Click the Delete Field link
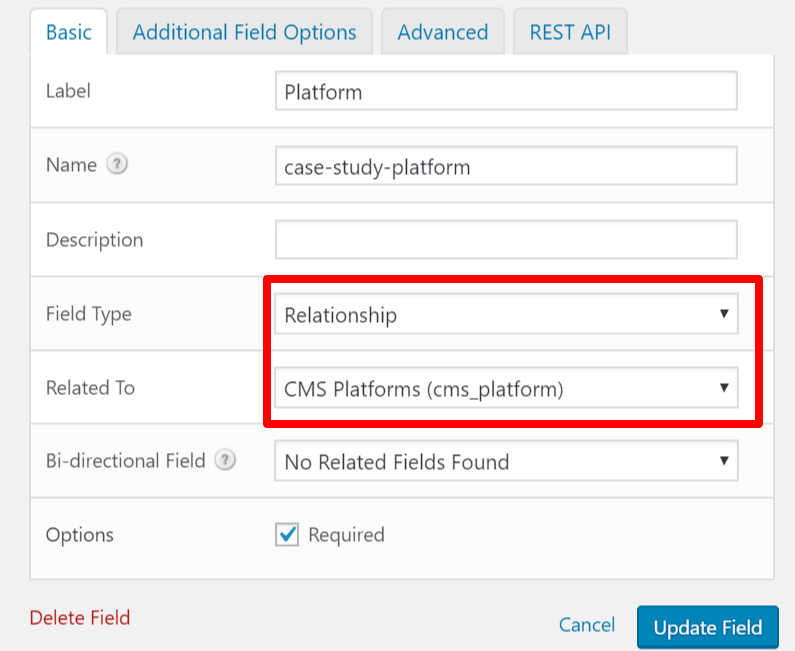The width and height of the screenshot is (795, 651). click(x=80, y=618)
